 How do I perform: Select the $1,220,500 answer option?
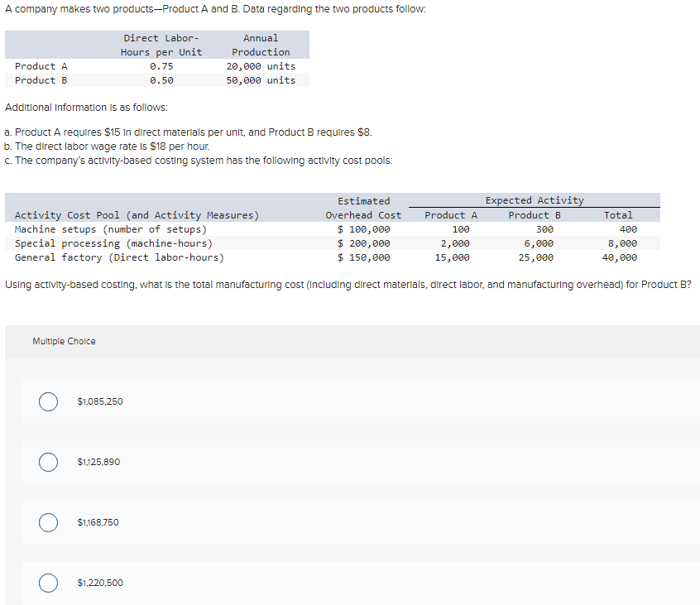47,583
